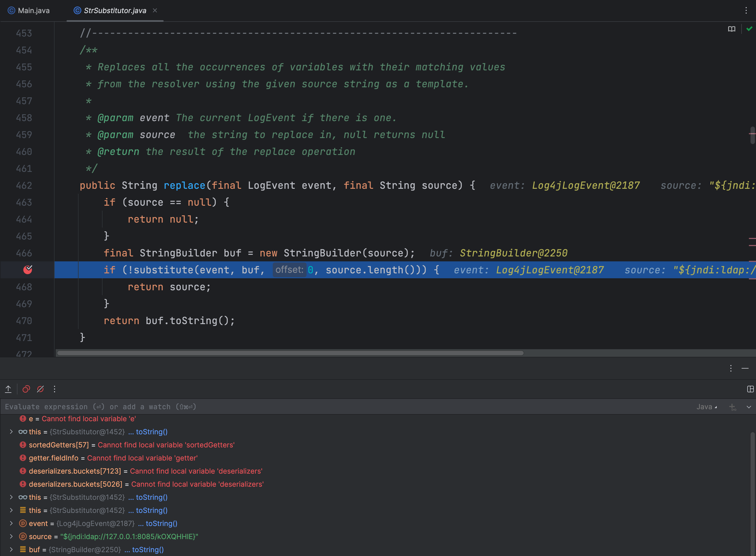This screenshot has height=556, width=756.
Task: Click the error icon next to getter.fieldInfo
Action: 23,458
